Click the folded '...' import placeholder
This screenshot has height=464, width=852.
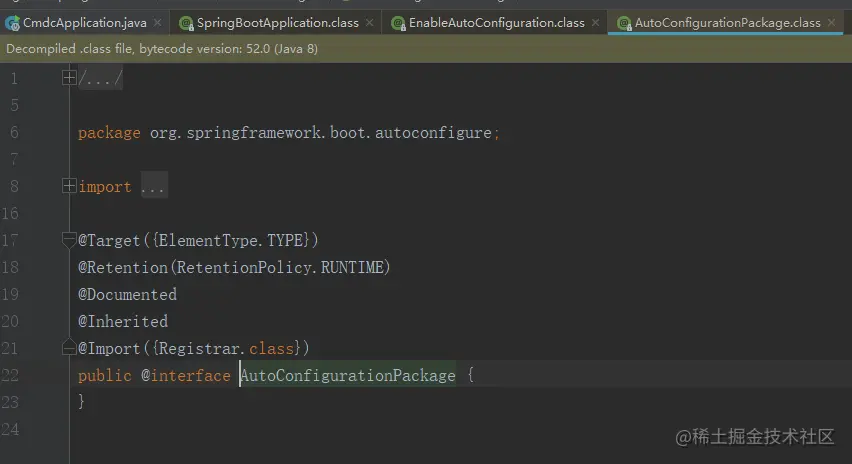154,187
